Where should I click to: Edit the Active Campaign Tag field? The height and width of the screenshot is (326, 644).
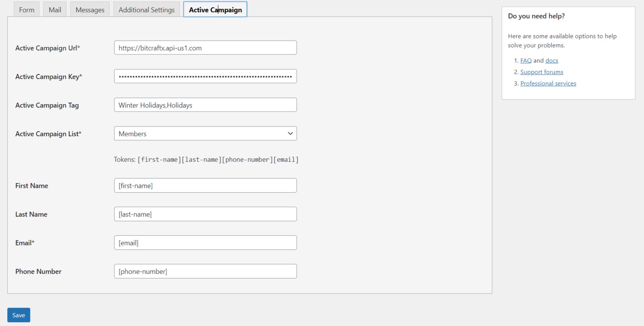pyautogui.click(x=205, y=105)
